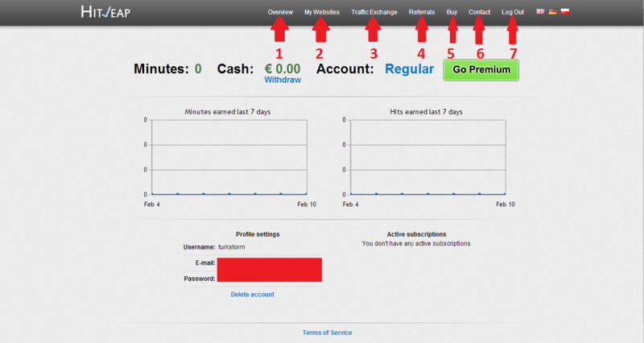Open the Overview page
This screenshot has width=644, height=343.
[x=280, y=12]
